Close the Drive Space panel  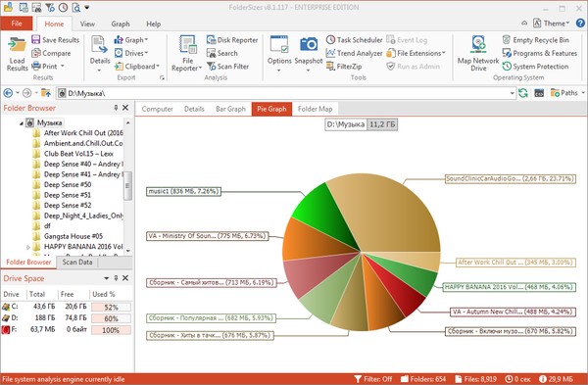coord(125,278)
